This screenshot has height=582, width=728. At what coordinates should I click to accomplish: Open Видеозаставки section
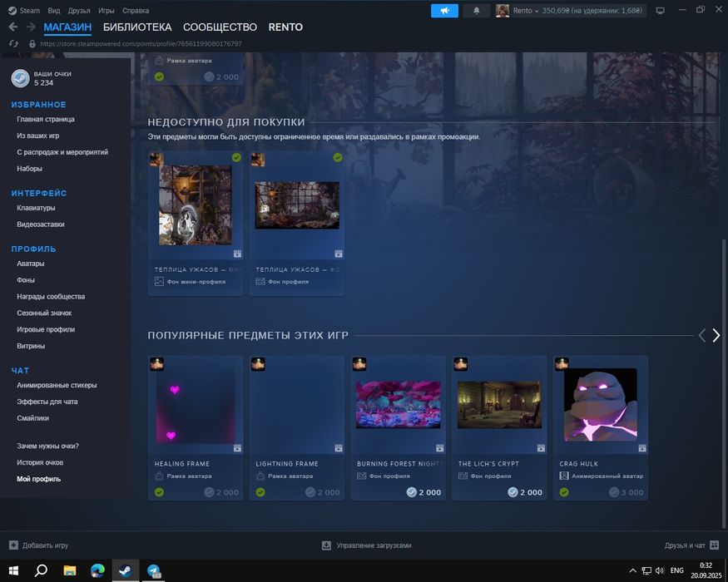pyautogui.click(x=41, y=224)
